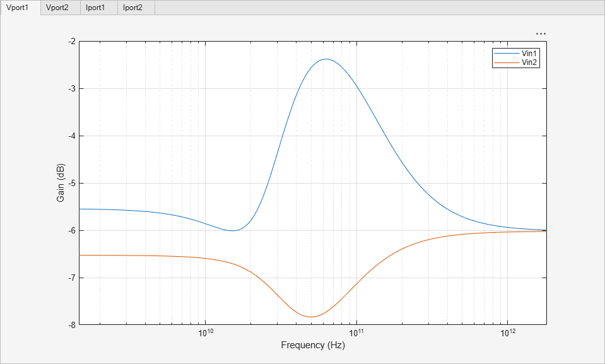
Task: Click the minimum of the orange Vin2 curve
Action: click(x=310, y=317)
